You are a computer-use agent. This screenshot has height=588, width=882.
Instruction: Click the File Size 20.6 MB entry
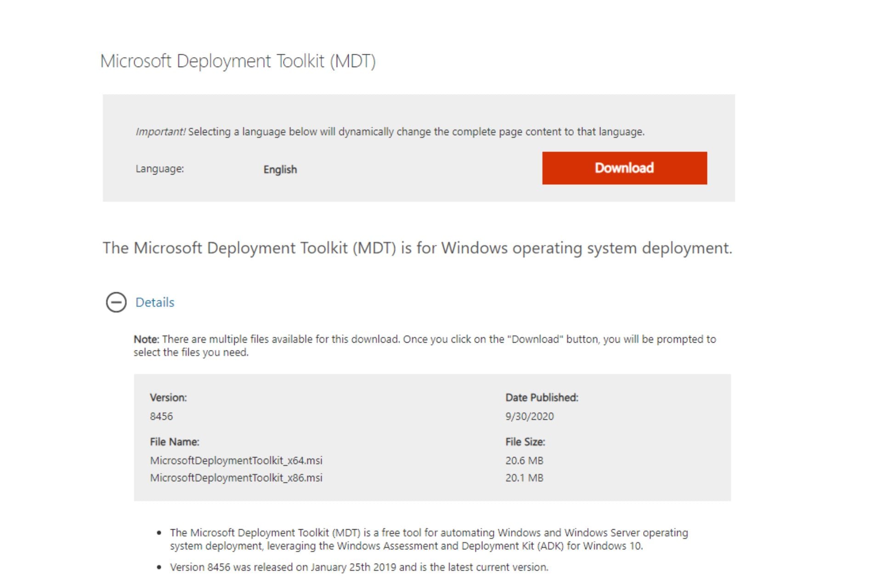click(524, 460)
